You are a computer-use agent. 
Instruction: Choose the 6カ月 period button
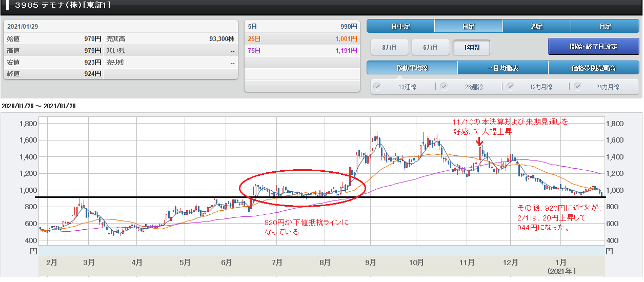430,47
